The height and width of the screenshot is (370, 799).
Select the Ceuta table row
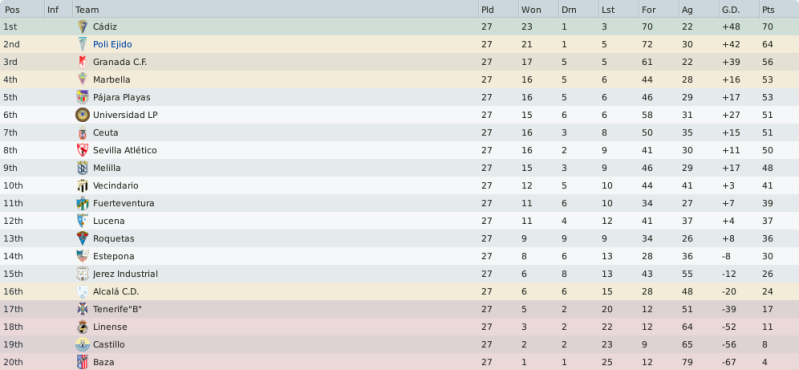coord(400,133)
